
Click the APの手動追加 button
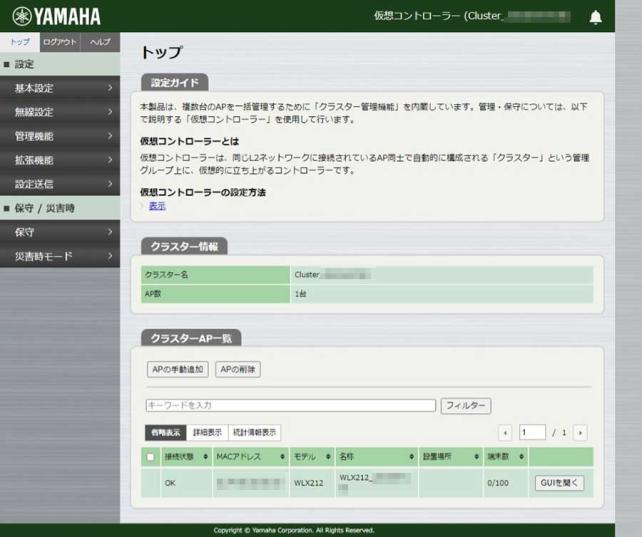tap(178, 369)
